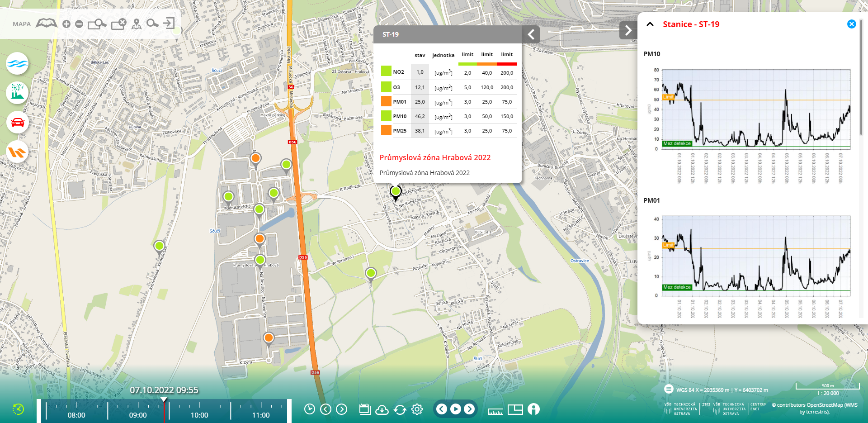Click the green history clock icon
The width and height of the screenshot is (868, 423).
(x=18, y=409)
